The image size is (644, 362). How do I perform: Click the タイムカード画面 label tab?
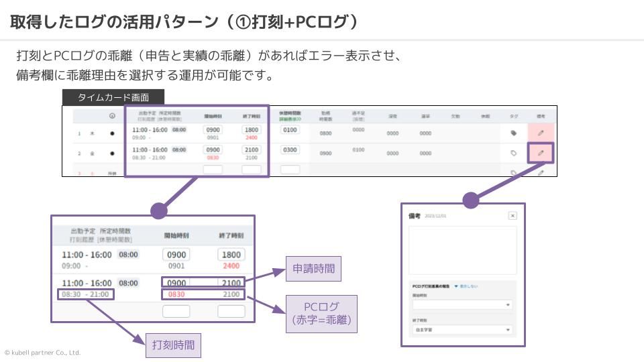point(113,98)
